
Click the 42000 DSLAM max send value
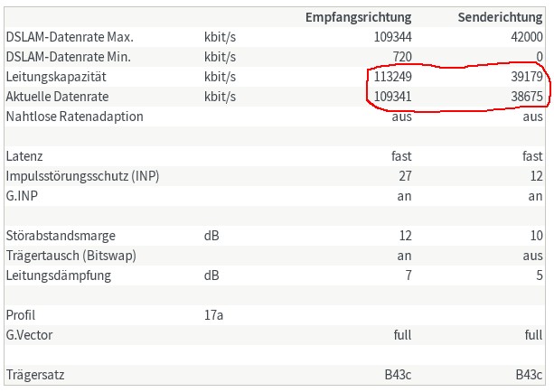click(524, 37)
